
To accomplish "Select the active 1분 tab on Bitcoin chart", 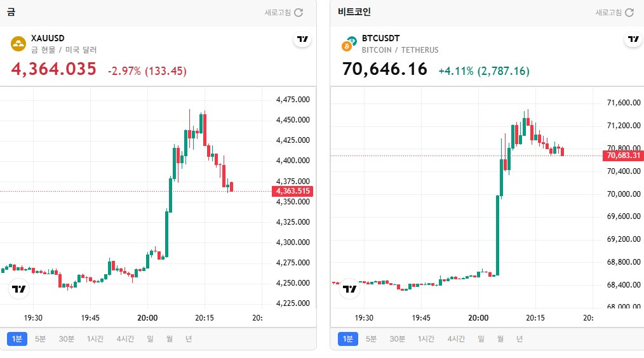I will point(348,339).
